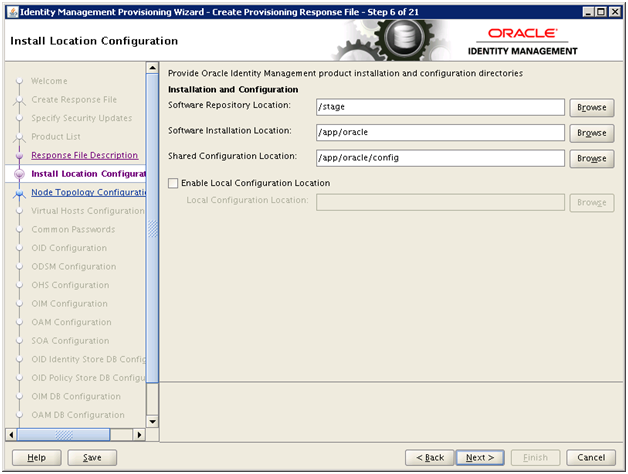This screenshot has width=628, height=474.
Task: Click the OIM DB Configuration step
Action: 76,396
